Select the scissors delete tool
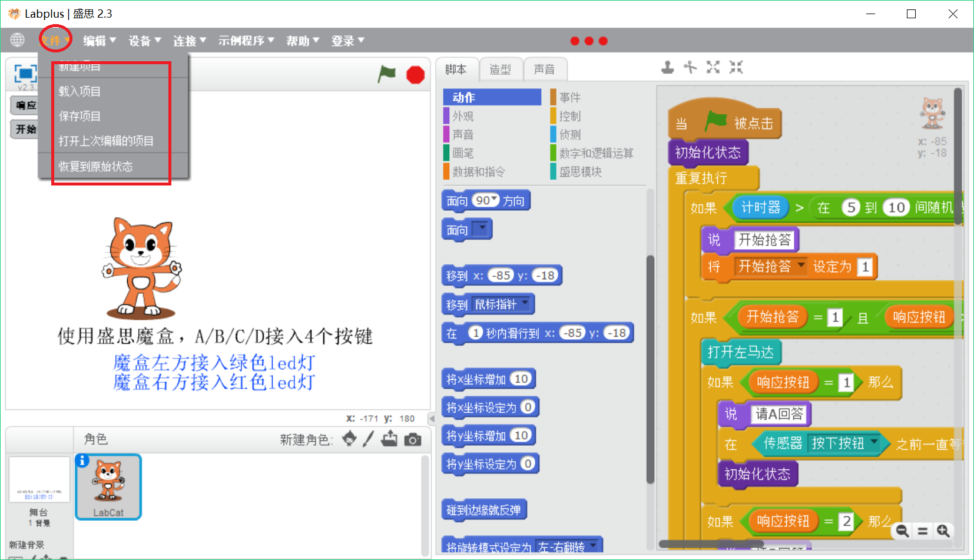This screenshot has width=974, height=560. pos(690,68)
